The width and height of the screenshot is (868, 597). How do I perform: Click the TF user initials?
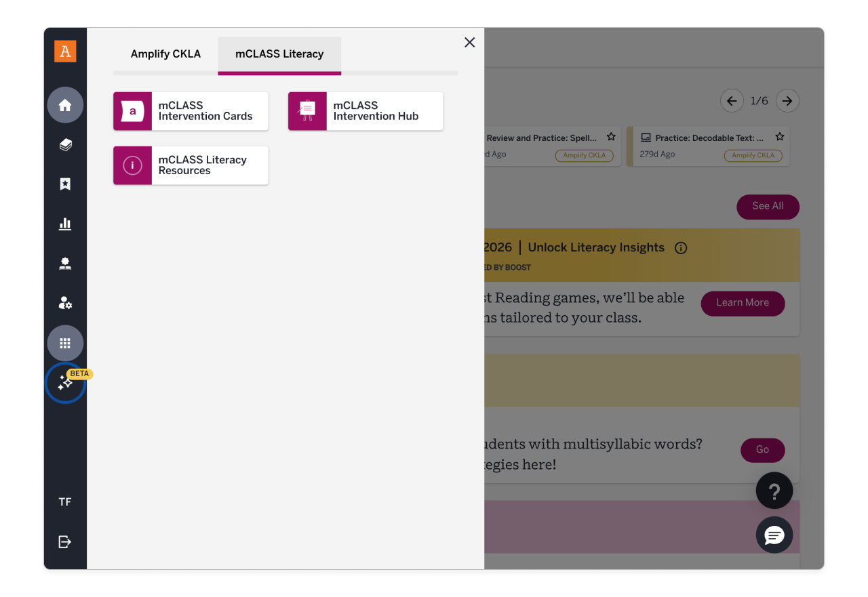click(x=65, y=502)
